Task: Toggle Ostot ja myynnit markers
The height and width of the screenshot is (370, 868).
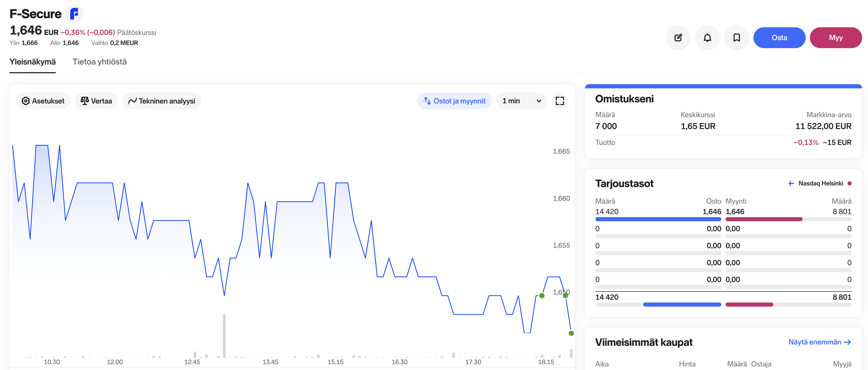Action: tap(455, 101)
